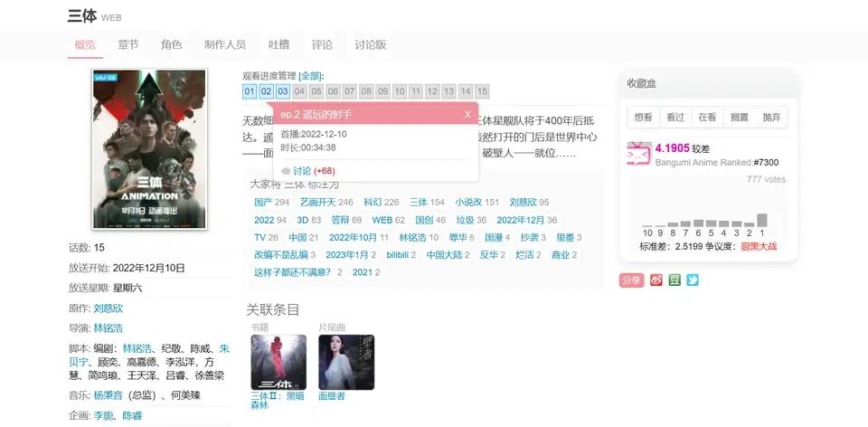
Task: Click the Bangumi TV mascot rating icon
Action: pyautogui.click(x=639, y=154)
